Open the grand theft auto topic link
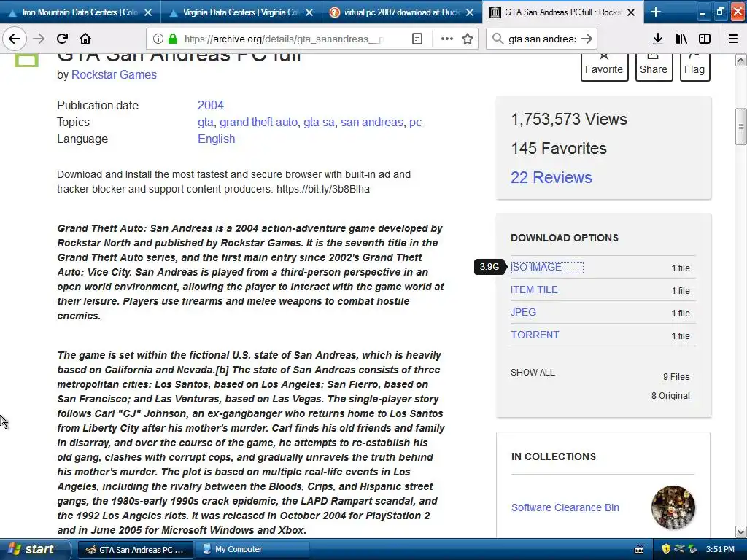 (x=258, y=122)
